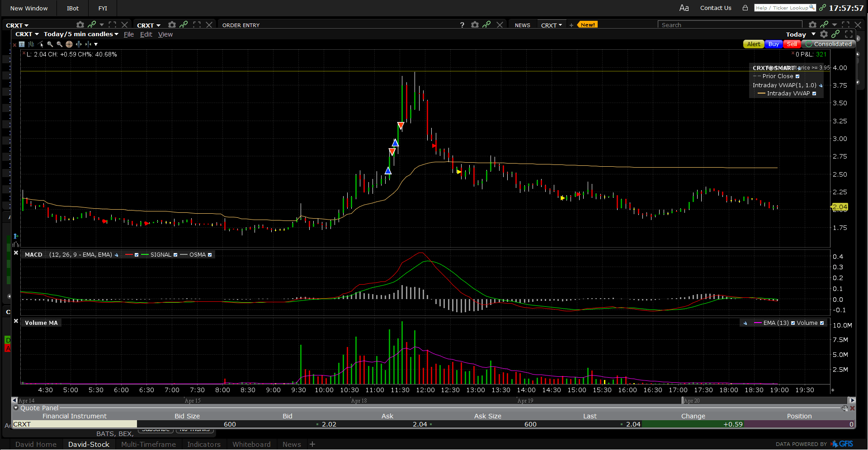Viewport: 868px width, 450px height.
Task: Collapse the Quote Panel expander
Action: coord(16,408)
